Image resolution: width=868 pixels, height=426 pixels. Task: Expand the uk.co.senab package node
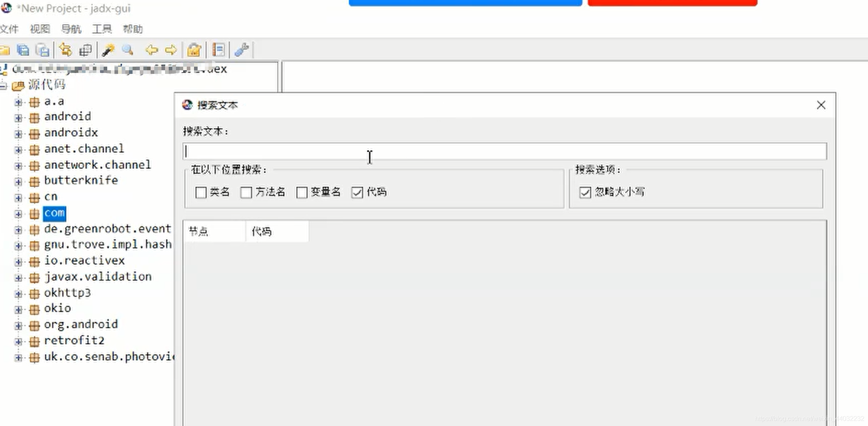[x=18, y=357]
